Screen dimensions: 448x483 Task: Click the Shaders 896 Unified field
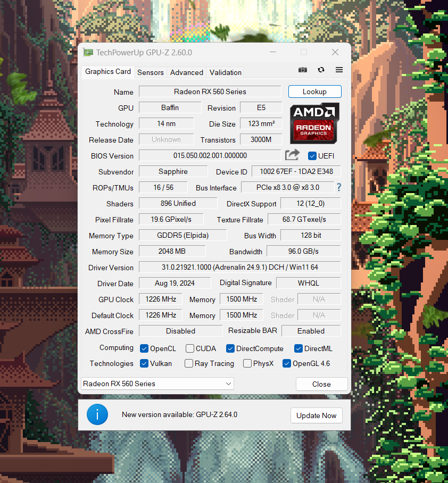point(178,203)
